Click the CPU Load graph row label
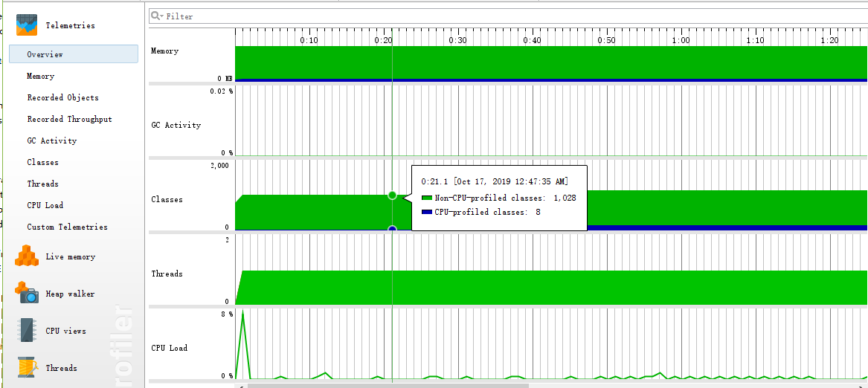The width and height of the screenshot is (868, 388). point(170,348)
